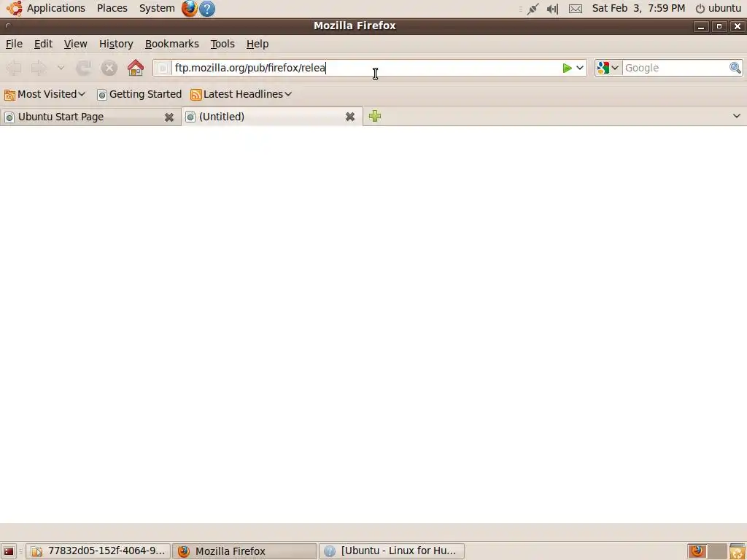Click the network connection tray icon
This screenshot has height=560, width=747.
(x=533, y=9)
